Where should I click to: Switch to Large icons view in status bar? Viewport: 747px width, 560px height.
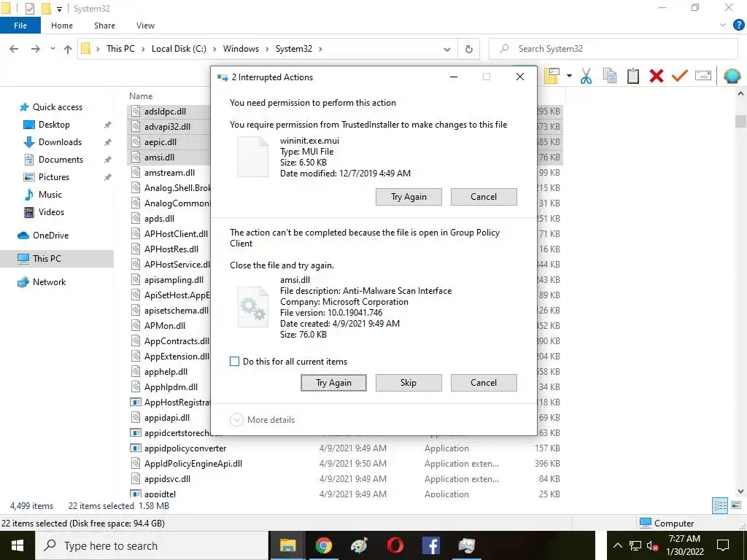click(736, 505)
